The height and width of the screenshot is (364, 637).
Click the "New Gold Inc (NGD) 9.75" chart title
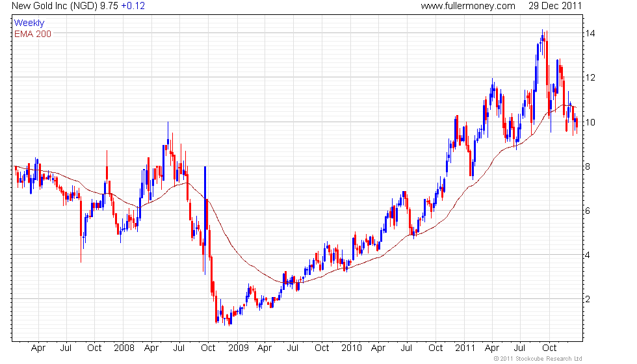pos(65,6)
